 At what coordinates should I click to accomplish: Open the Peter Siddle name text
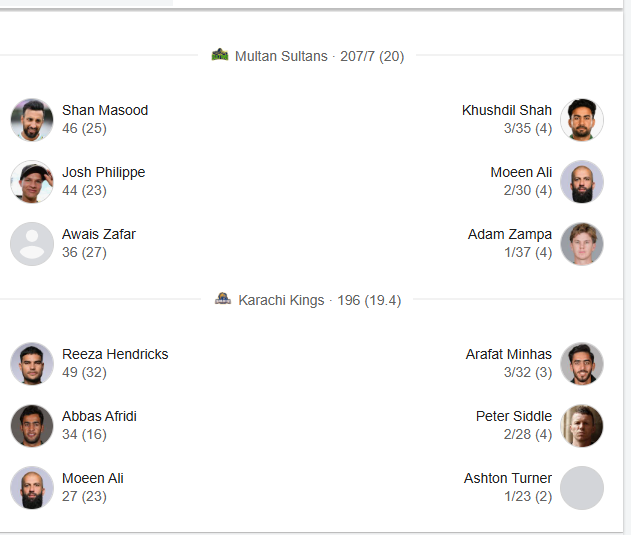pyautogui.click(x=514, y=416)
